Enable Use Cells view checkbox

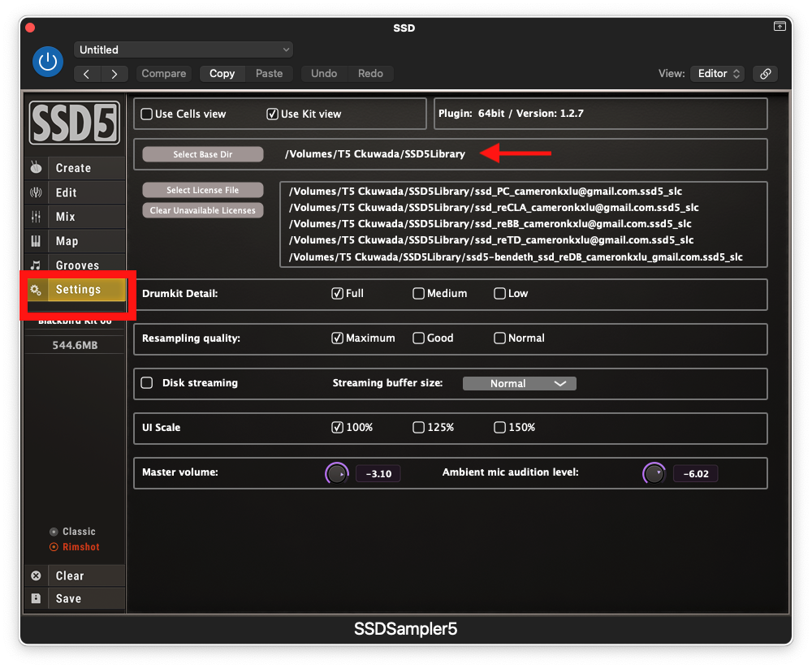(146, 114)
